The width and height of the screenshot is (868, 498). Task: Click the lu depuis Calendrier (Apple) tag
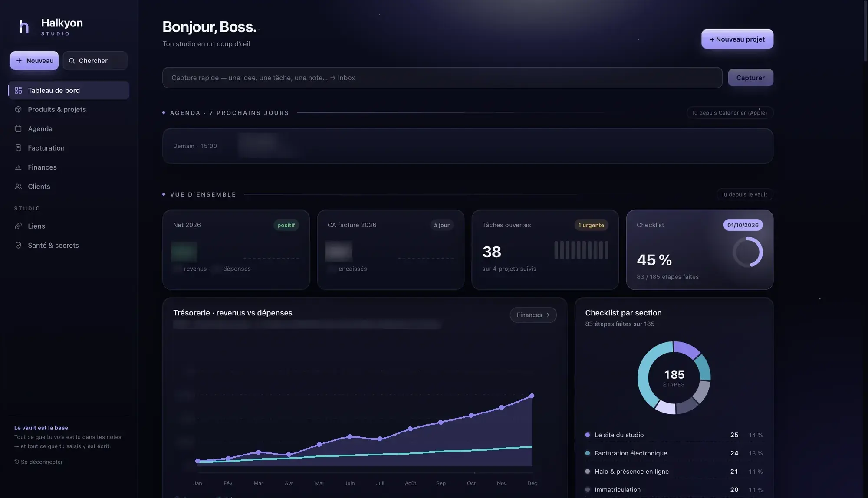point(730,113)
